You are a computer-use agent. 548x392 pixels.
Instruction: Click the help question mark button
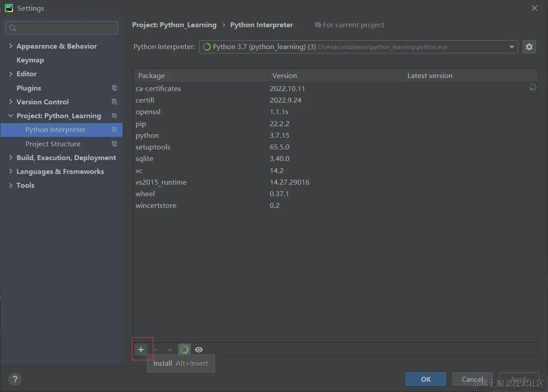(15, 380)
